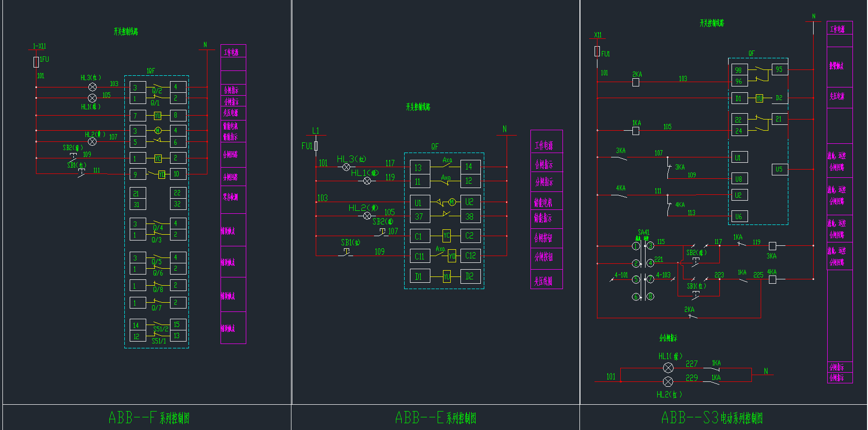Image resolution: width=868 pixels, height=430 pixels.
Task: Select terminal box 9 in ABB--F drawing
Action: (x=138, y=174)
